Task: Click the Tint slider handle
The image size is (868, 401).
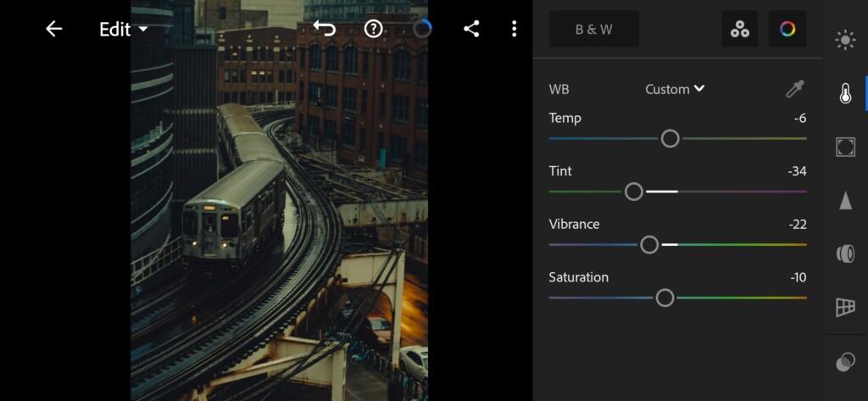Action: click(x=634, y=192)
